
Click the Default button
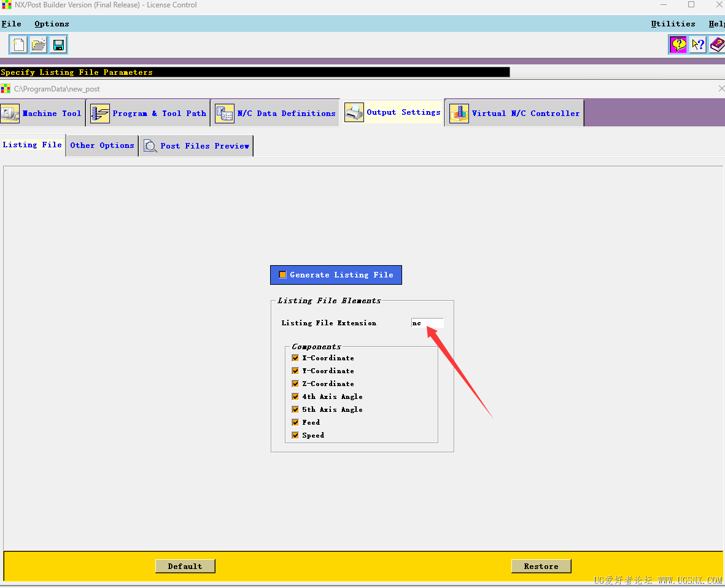[x=185, y=567]
